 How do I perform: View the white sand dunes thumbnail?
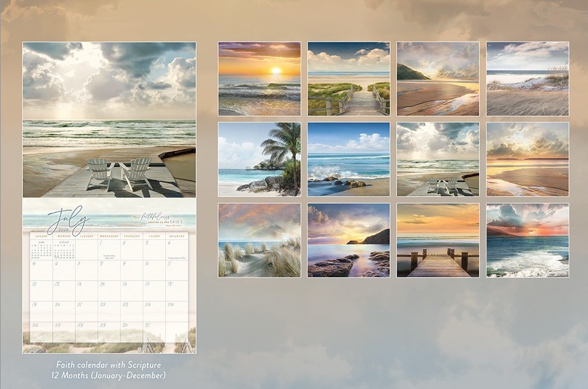[528, 78]
